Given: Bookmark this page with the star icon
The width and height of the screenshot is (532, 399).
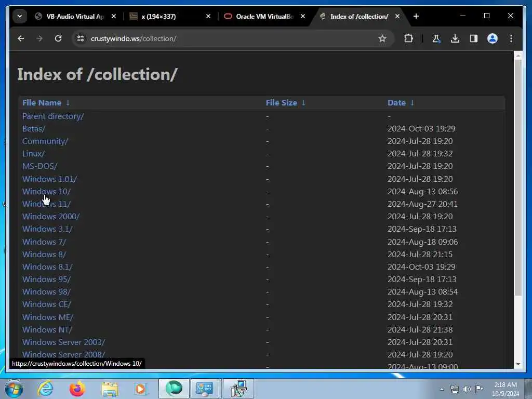Looking at the screenshot, I should [382, 38].
